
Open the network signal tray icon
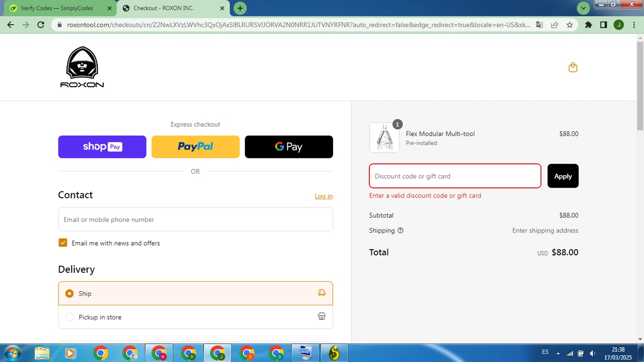(x=570, y=353)
